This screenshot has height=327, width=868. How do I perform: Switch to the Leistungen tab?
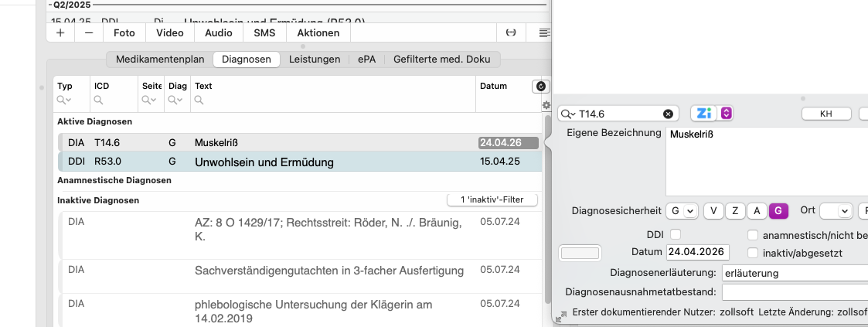point(315,60)
